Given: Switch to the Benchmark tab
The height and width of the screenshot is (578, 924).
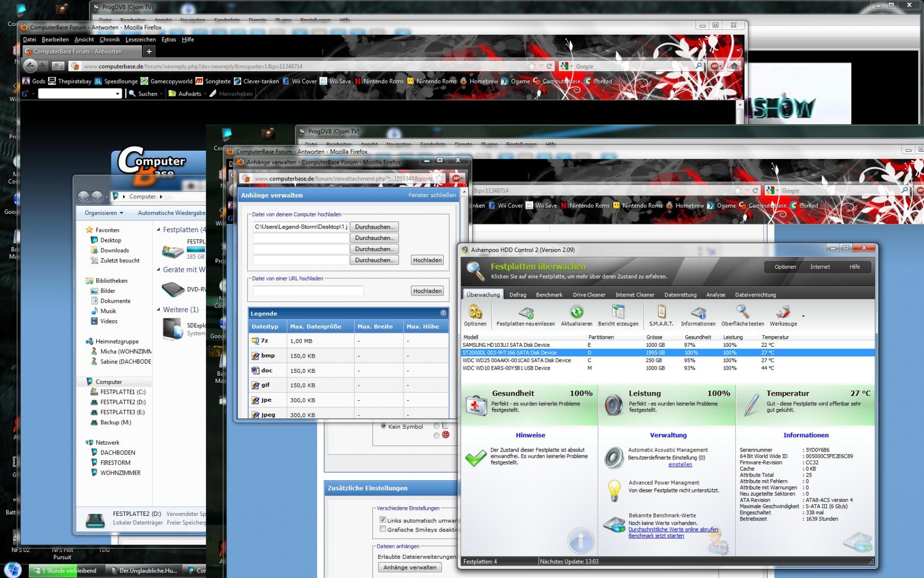Looking at the screenshot, I should (549, 295).
